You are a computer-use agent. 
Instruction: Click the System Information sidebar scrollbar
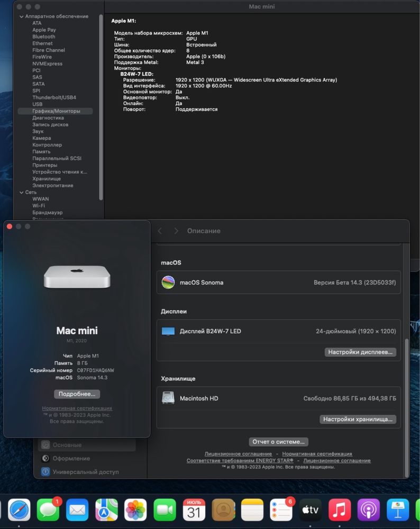click(101, 107)
